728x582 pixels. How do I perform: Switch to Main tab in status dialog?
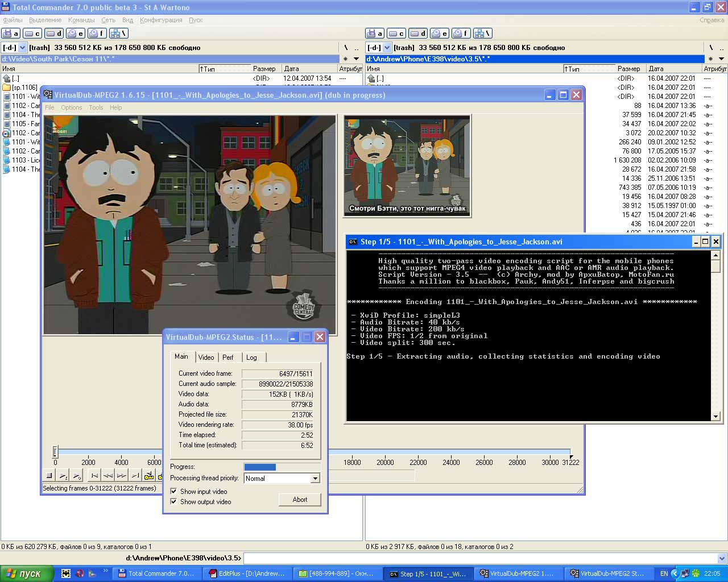coord(181,356)
